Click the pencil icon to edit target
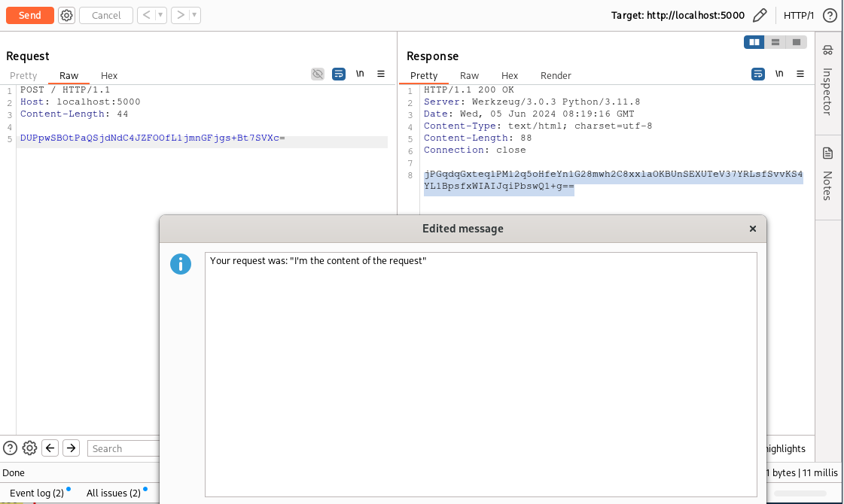Screen dimensions: 844x504 pos(760,15)
